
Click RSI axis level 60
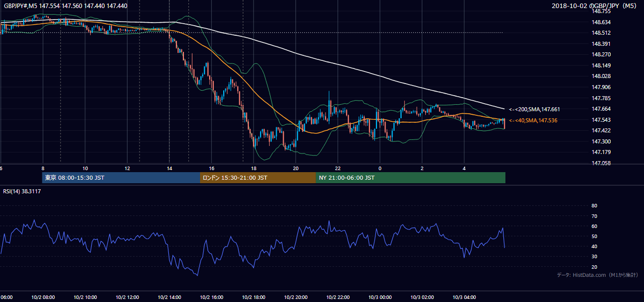tap(594, 226)
